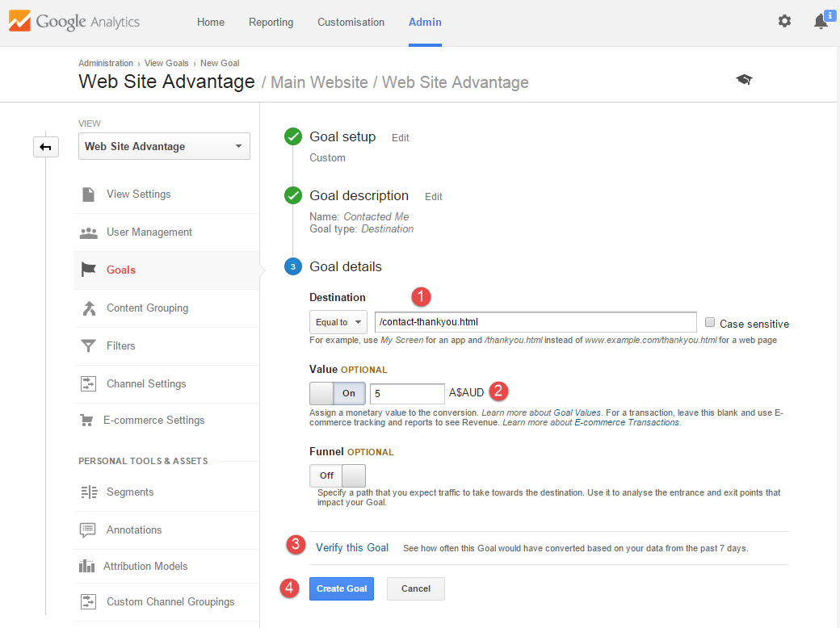The image size is (840, 628).
Task: Click the Goals flag icon
Action: coord(88,270)
